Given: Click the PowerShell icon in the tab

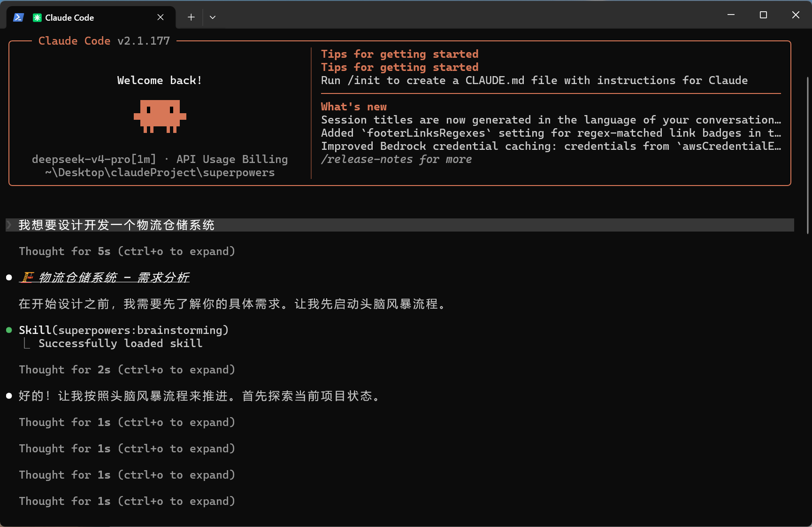Looking at the screenshot, I should click(18, 17).
